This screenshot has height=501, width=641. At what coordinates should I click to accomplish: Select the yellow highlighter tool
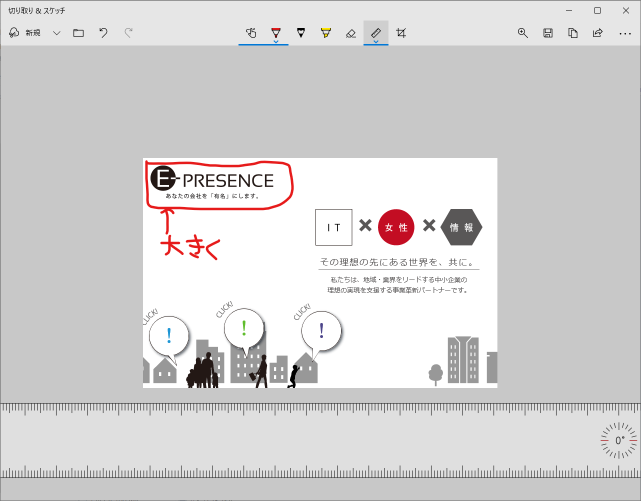(326, 33)
